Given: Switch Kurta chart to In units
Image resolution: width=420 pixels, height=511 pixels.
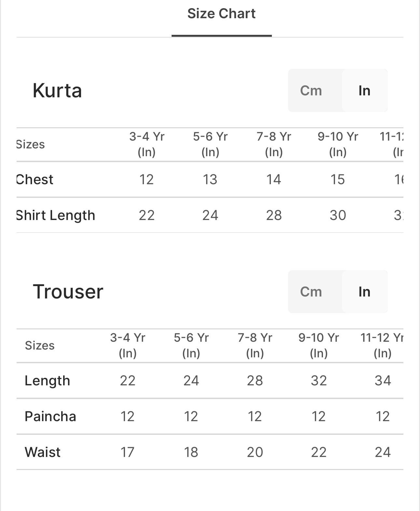Looking at the screenshot, I should tap(364, 90).
